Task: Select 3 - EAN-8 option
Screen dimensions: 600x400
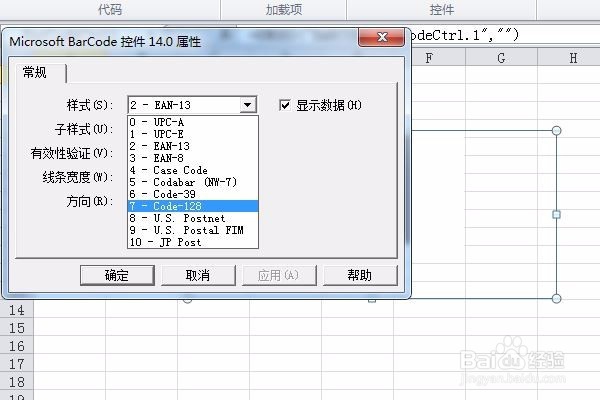Action: [193, 158]
